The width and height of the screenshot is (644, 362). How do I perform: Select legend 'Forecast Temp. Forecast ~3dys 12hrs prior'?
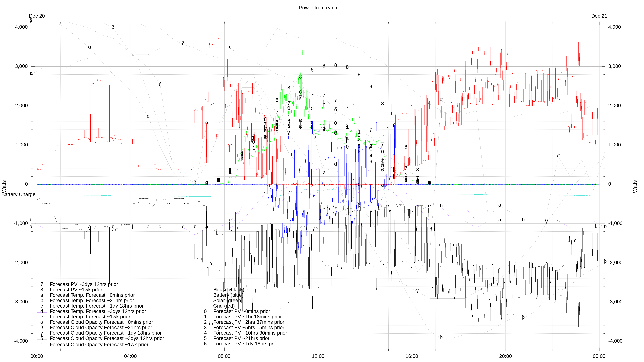tap(98, 311)
